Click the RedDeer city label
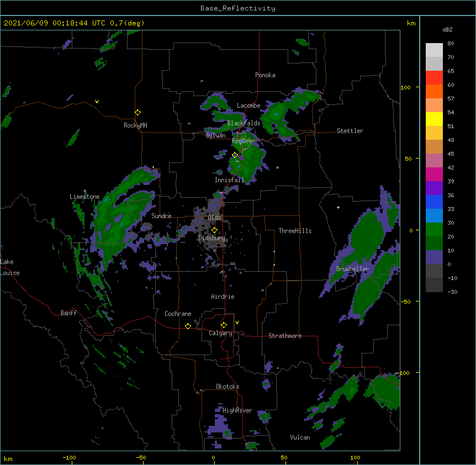This screenshot has height=465, width=476. [x=243, y=141]
